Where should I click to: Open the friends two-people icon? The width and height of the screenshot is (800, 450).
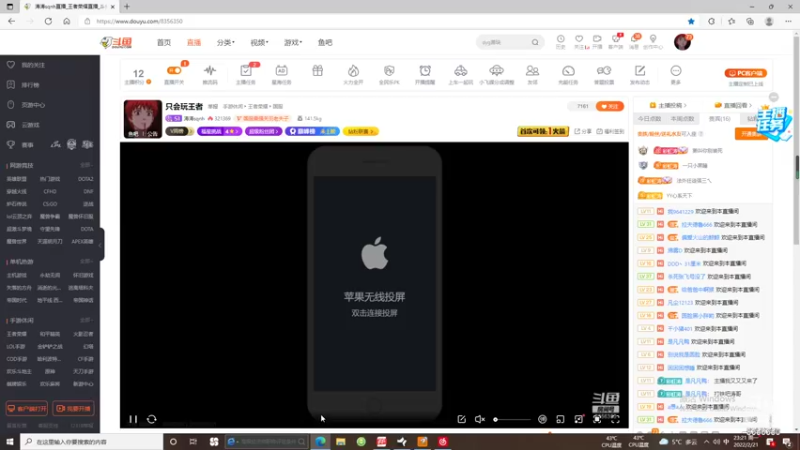coord(532,73)
